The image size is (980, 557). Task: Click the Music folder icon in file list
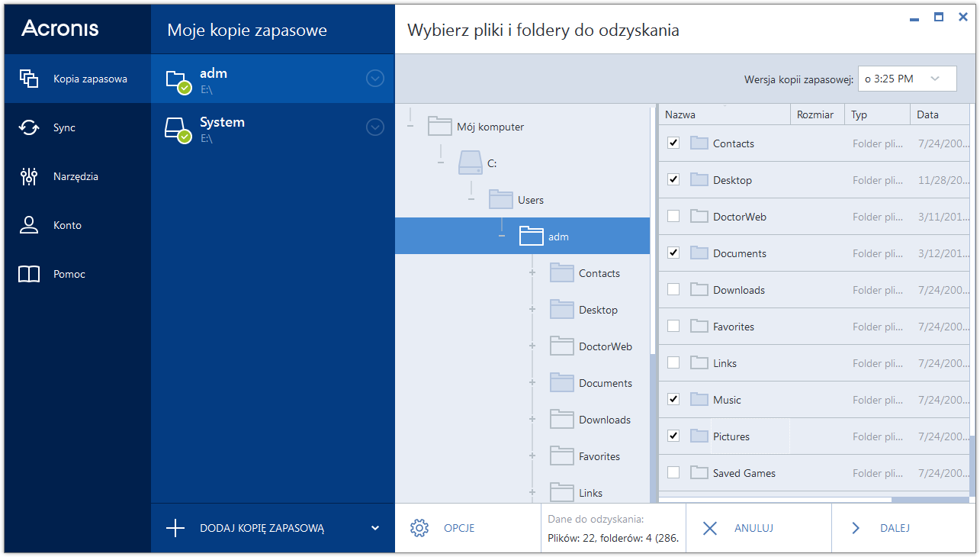coord(699,399)
